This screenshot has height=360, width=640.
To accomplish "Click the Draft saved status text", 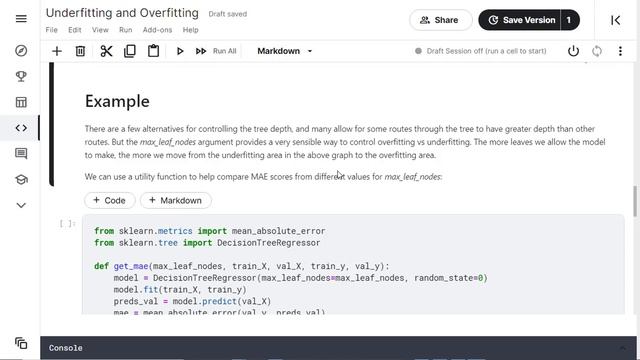I will 228,14.
